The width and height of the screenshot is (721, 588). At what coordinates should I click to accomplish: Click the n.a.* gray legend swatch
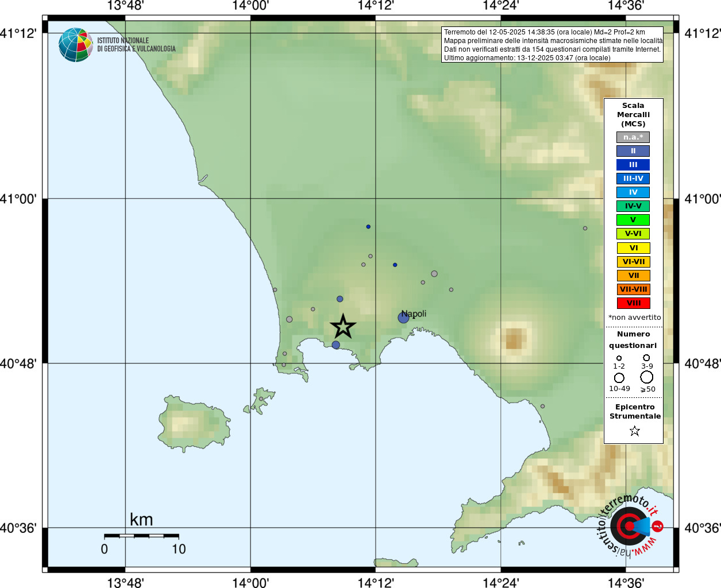(x=633, y=137)
